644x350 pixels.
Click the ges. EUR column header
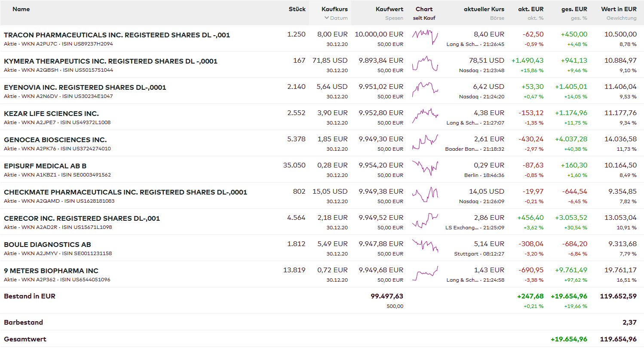(574, 9)
